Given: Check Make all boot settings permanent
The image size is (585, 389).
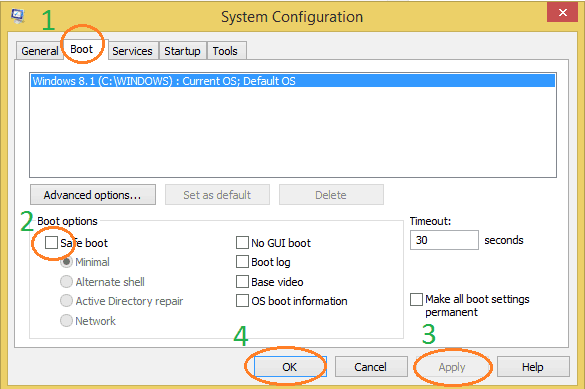Looking at the screenshot, I should 416,299.
